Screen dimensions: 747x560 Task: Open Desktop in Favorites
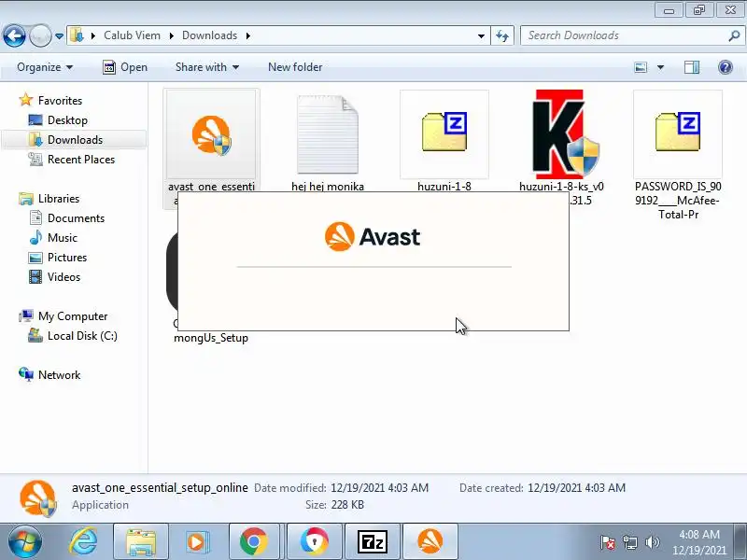coord(58,120)
